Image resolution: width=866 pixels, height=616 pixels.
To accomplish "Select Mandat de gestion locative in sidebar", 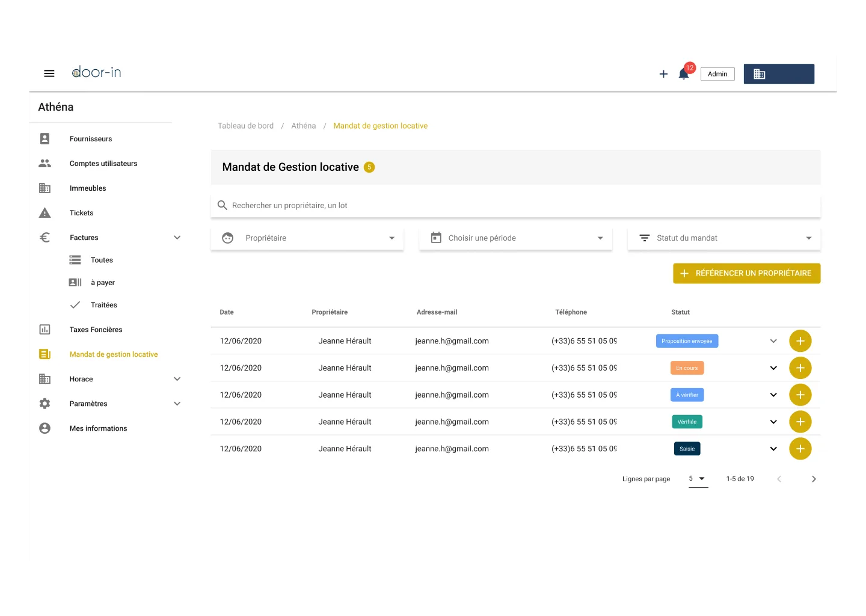I will (114, 354).
